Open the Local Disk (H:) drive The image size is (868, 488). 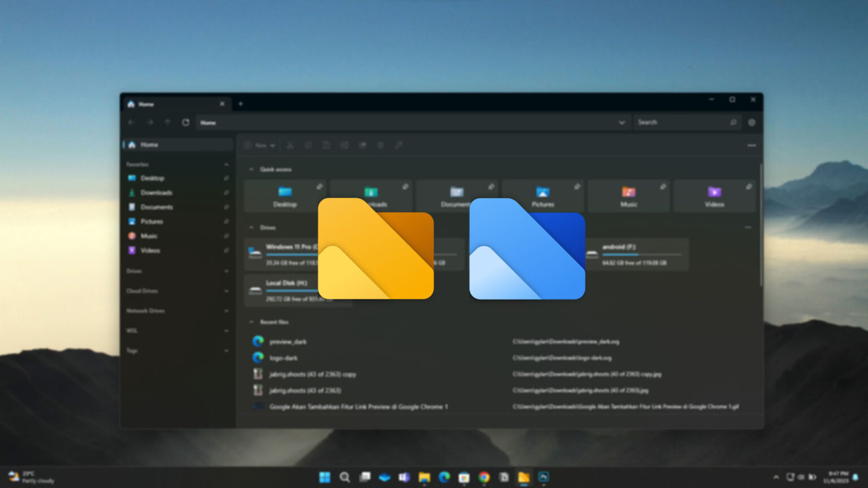click(298, 290)
